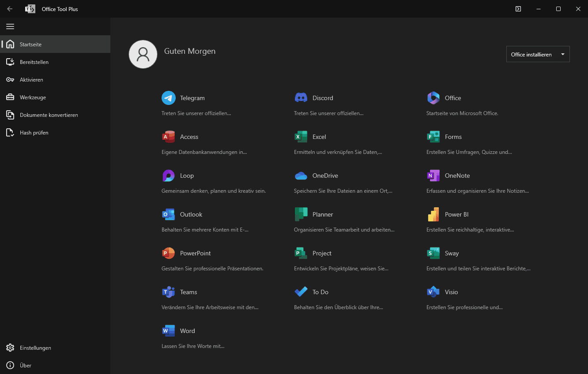Expand the Office installieren dropdown arrow
This screenshot has width=588, height=374.
click(563, 54)
